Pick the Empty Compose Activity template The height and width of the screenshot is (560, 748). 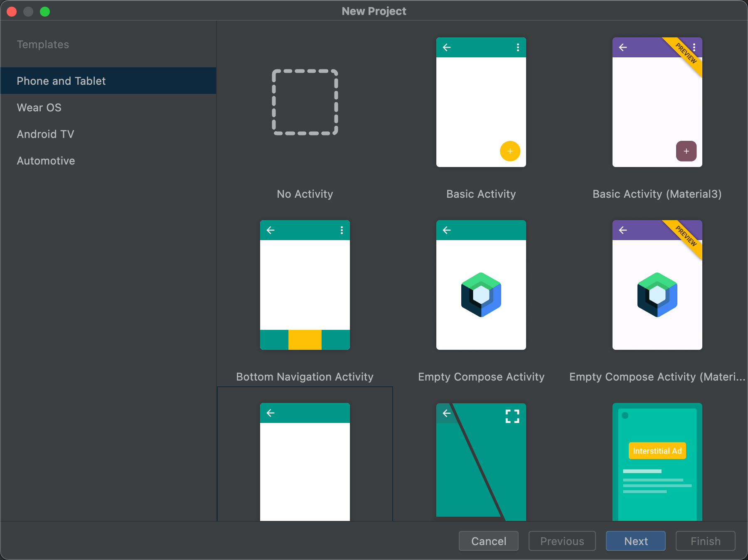tap(481, 285)
